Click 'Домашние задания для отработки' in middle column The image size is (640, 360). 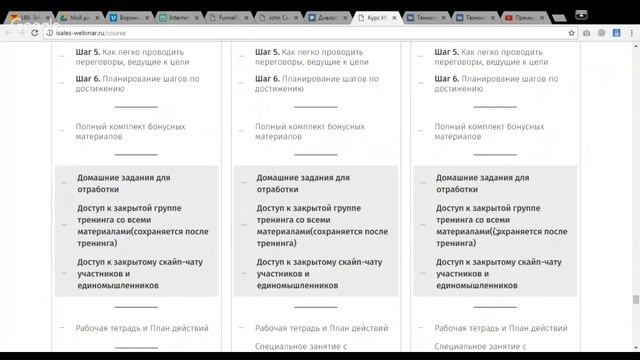tap(303, 183)
